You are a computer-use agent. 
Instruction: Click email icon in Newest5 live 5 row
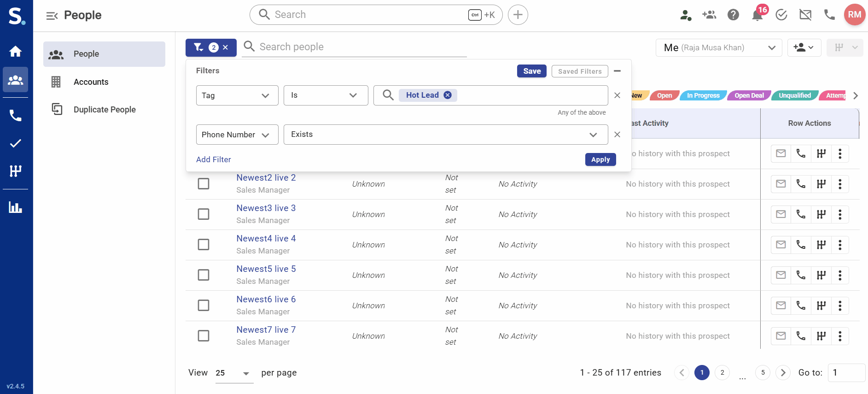coord(781,275)
